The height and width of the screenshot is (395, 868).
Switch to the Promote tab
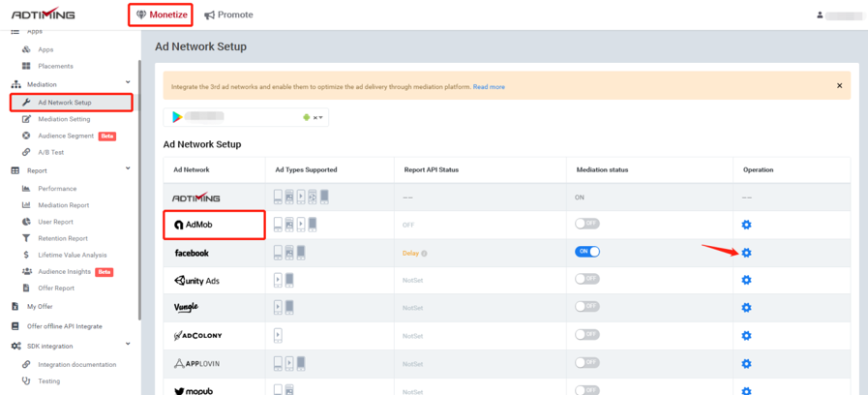pyautogui.click(x=228, y=15)
